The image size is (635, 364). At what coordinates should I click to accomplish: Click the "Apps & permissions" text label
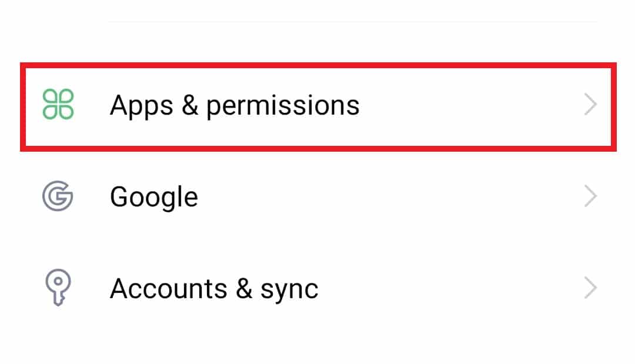(235, 106)
